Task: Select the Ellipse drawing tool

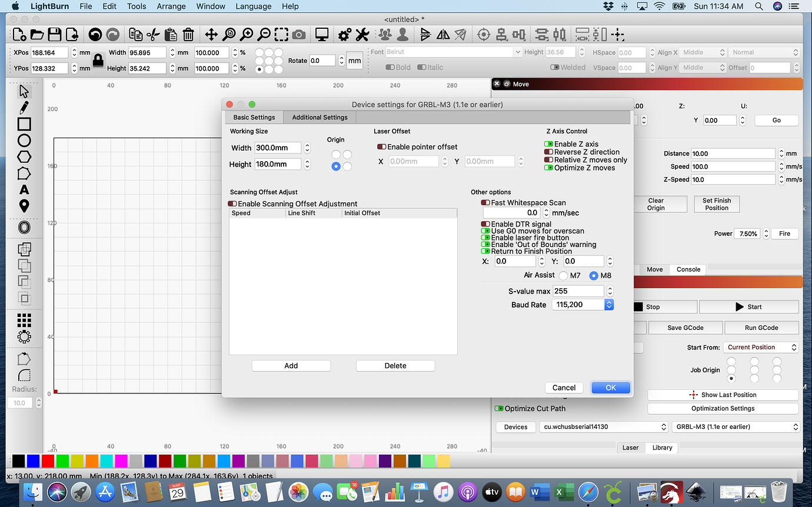Action: coord(24,141)
